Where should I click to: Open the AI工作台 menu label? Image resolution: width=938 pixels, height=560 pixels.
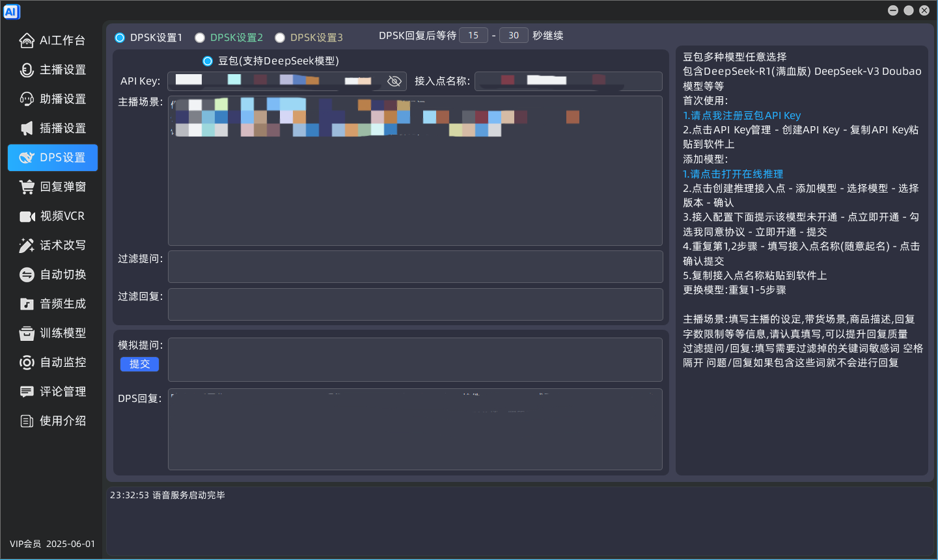pos(62,40)
